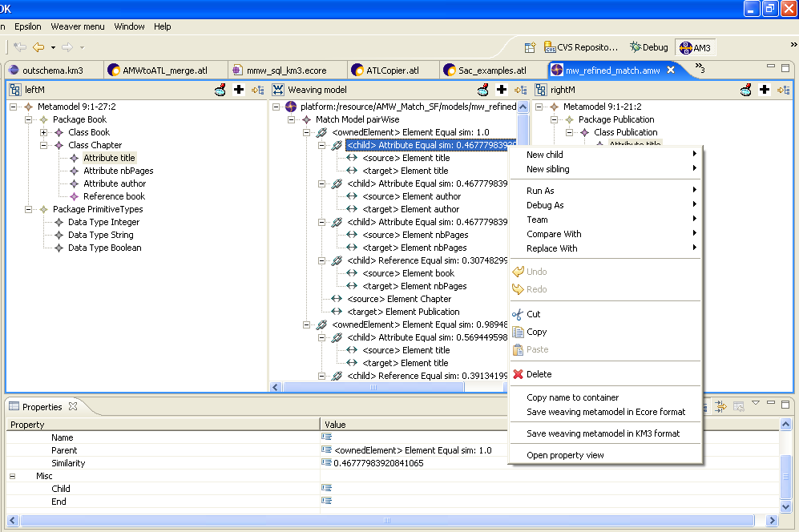Open New sibling submenu
This screenshot has height=532, width=799.
[605, 169]
